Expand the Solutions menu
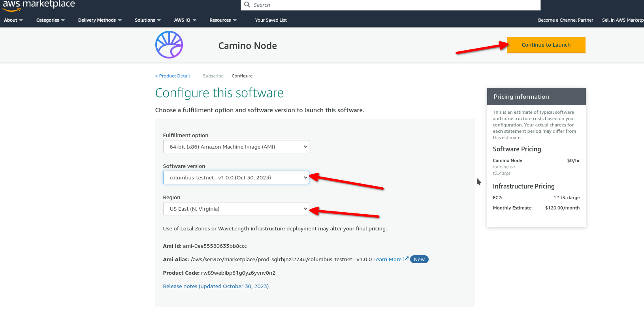This screenshot has width=644, height=313. [x=148, y=20]
